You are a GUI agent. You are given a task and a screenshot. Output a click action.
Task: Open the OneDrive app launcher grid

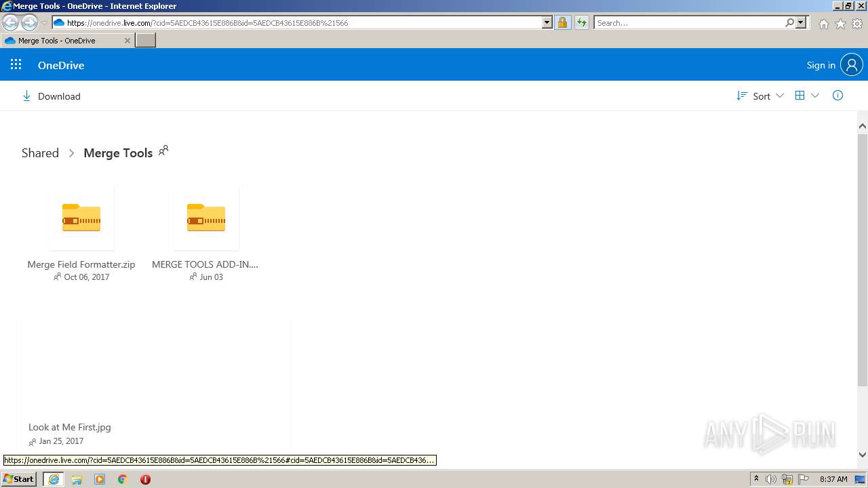16,64
